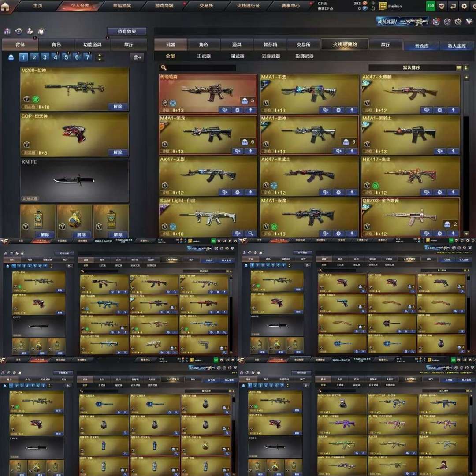This screenshot has height=476, width=476.
Task: Click the mouse icon above the 角色 tab
Action: point(41,31)
